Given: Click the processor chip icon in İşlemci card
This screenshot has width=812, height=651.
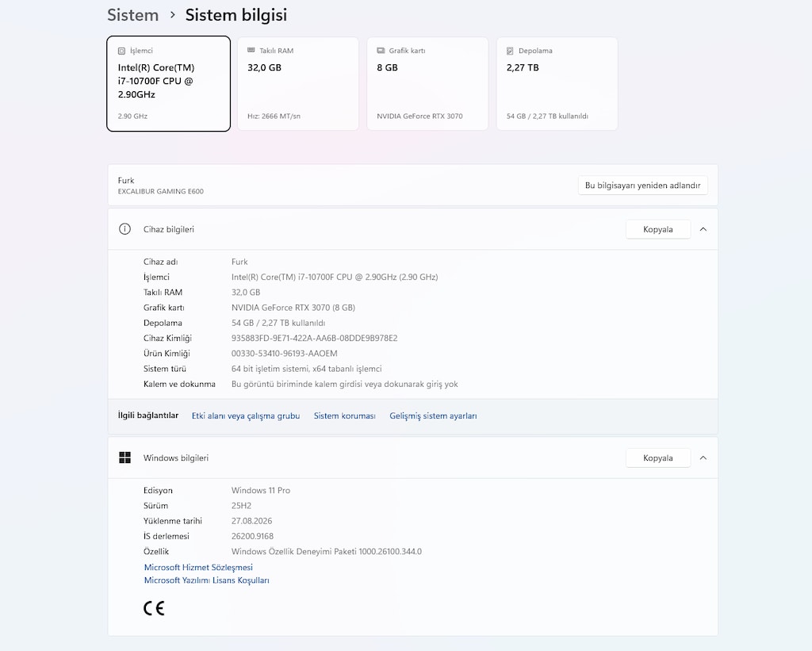Looking at the screenshot, I should tap(121, 51).
